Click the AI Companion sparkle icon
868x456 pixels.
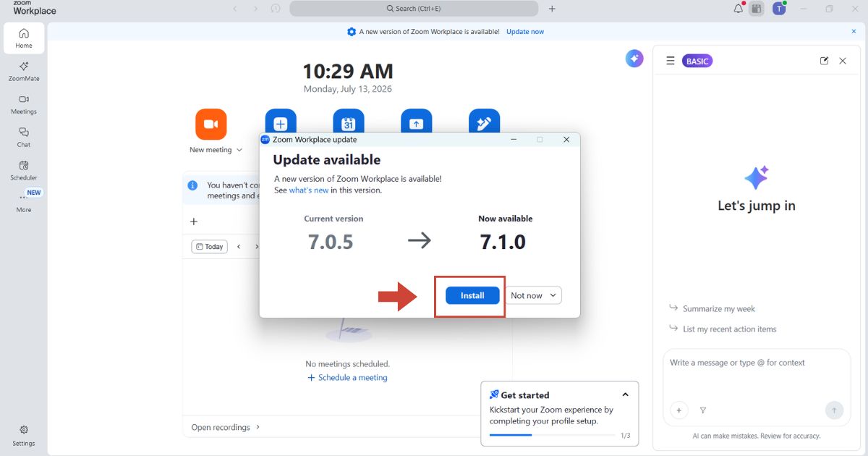pyautogui.click(x=634, y=59)
